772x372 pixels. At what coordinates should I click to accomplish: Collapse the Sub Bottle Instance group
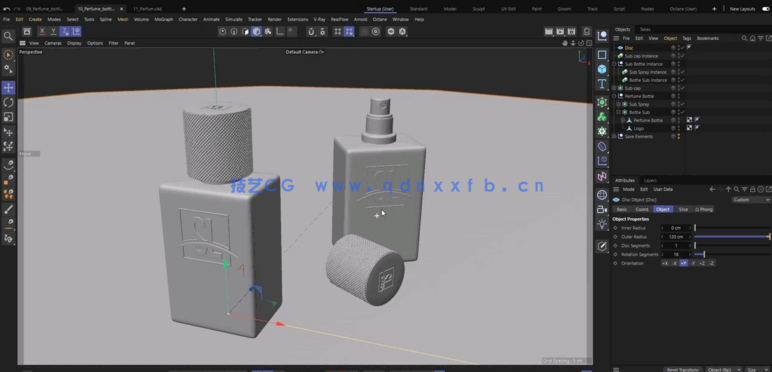[x=614, y=64]
